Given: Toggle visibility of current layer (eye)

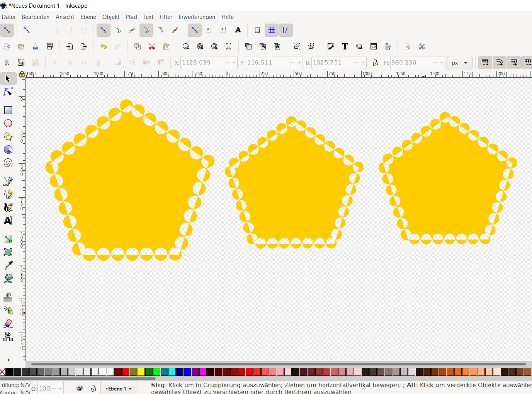Looking at the screenshot, I should coord(80,388).
